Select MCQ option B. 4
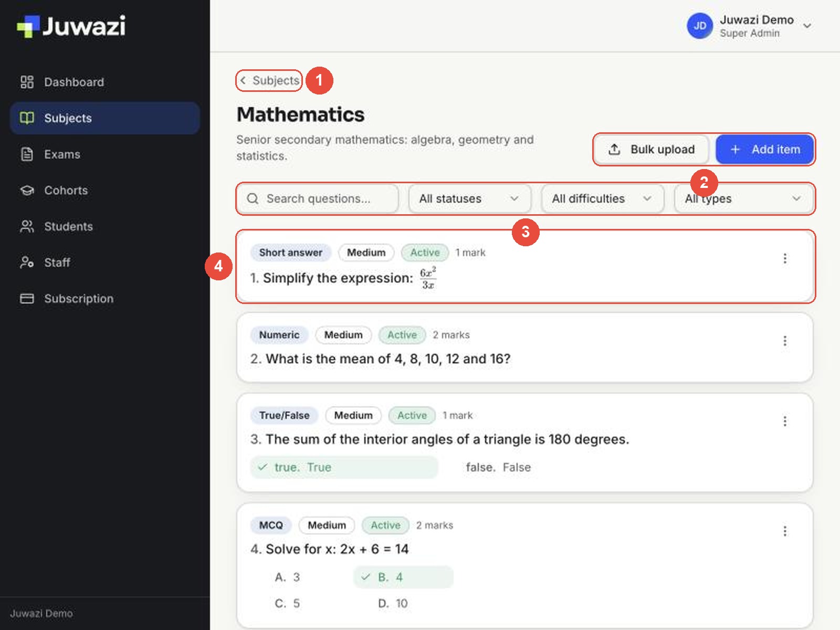 point(404,577)
